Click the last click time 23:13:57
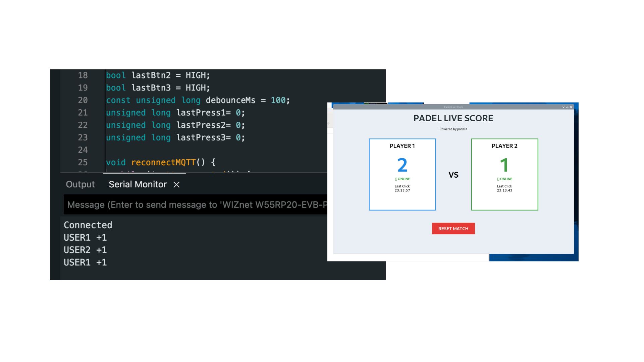This screenshot has width=644, height=362. 402,190
